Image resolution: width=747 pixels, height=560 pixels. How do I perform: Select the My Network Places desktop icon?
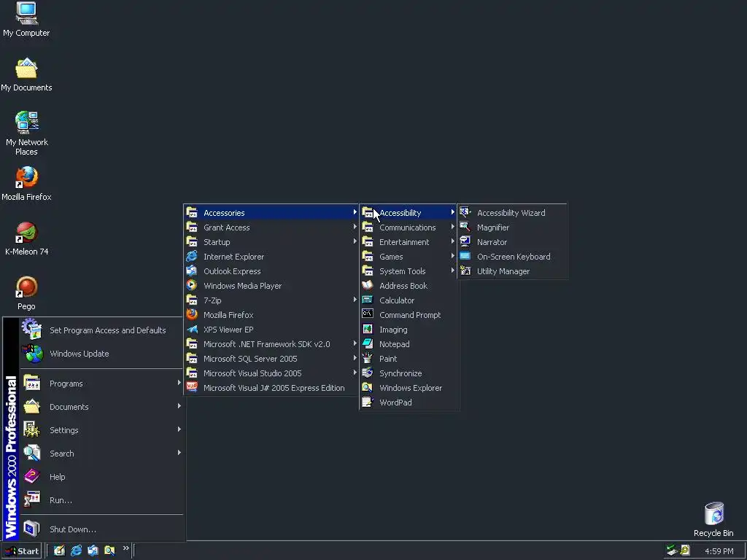pos(26,133)
